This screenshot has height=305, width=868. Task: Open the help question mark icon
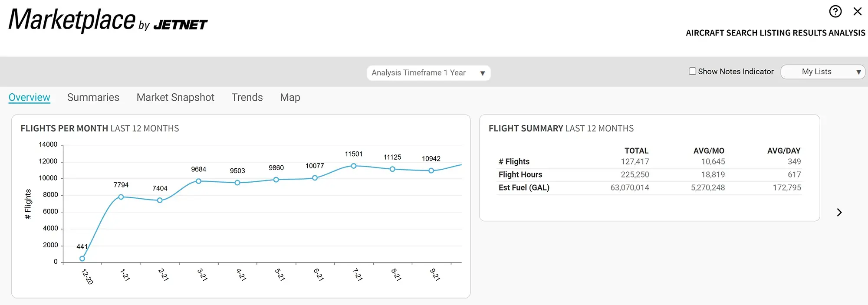[835, 11]
